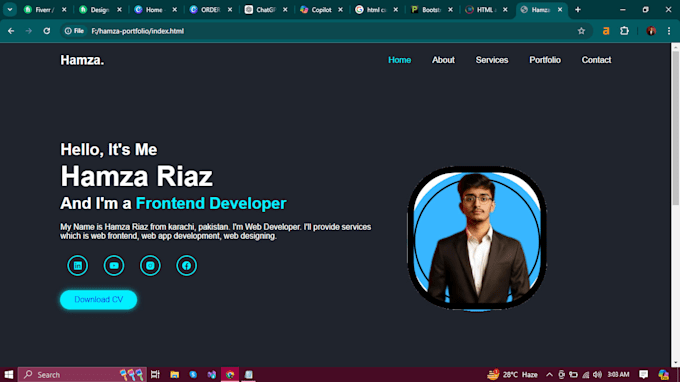The width and height of the screenshot is (680, 382).
Task: Open the Copilot icon in the taskbar
Action: point(663,374)
